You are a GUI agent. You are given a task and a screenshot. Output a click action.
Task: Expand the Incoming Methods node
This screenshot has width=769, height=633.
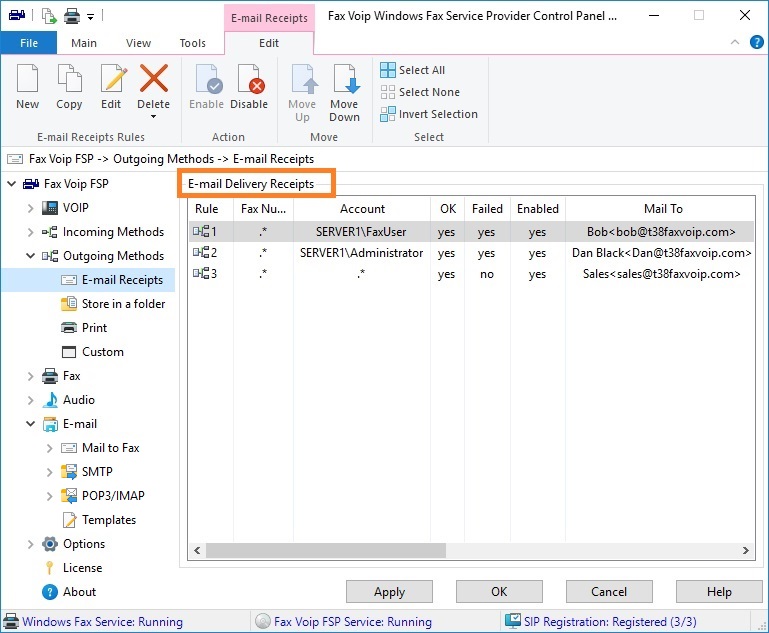coord(30,232)
